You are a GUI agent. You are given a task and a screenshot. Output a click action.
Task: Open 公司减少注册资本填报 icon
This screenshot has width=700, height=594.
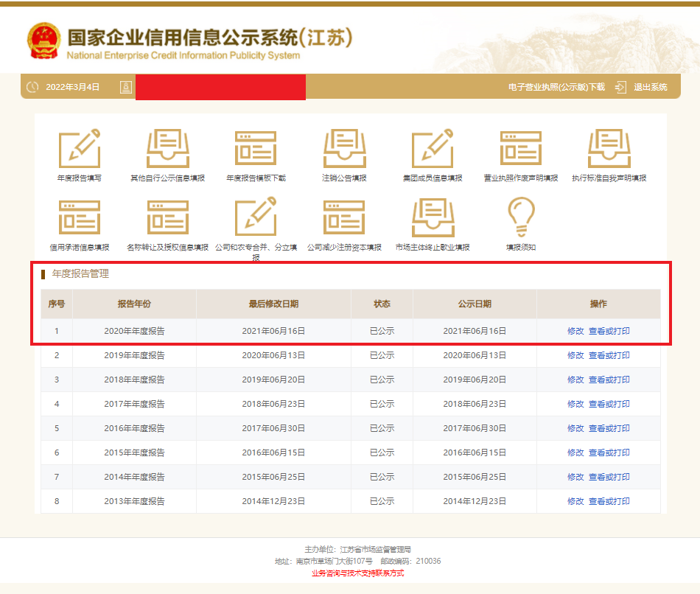[344, 217]
